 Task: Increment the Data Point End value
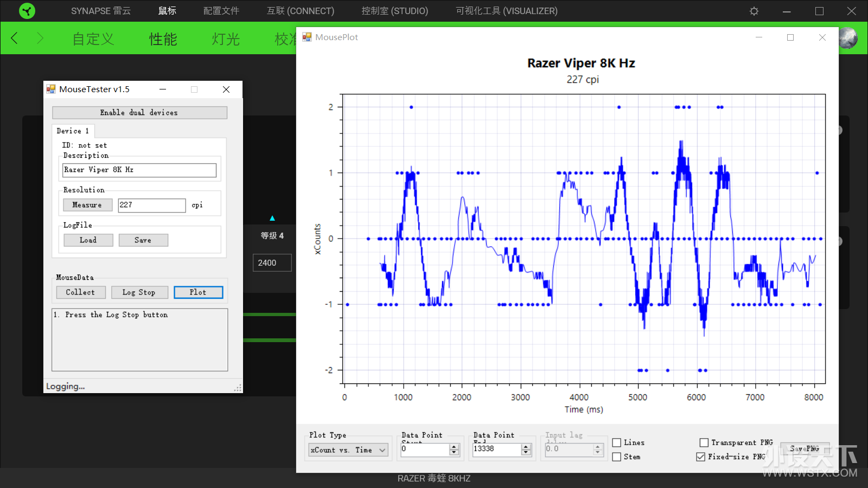pos(526,447)
